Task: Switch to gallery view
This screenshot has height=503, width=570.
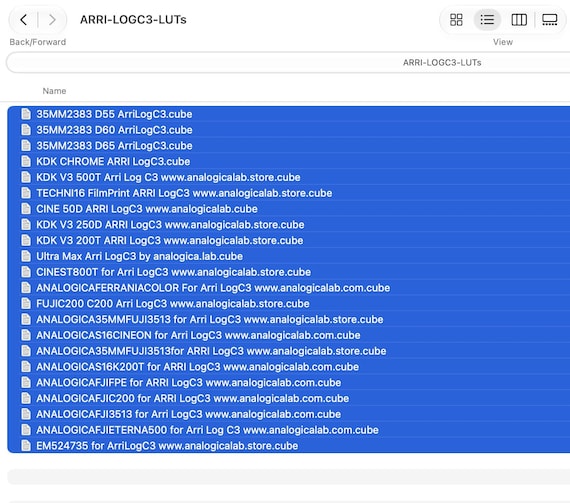Action: (x=550, y=20)
